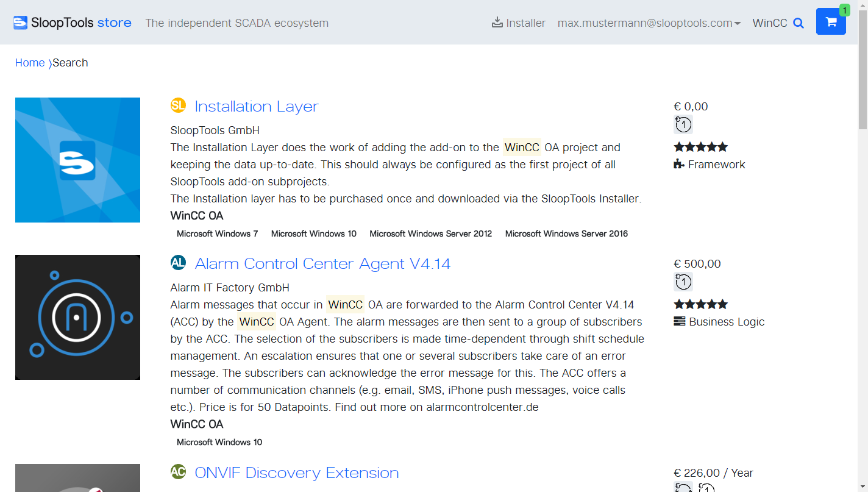Click the Business Logic category label
This screenshot has width=868, height=492.
click(727, 321)
